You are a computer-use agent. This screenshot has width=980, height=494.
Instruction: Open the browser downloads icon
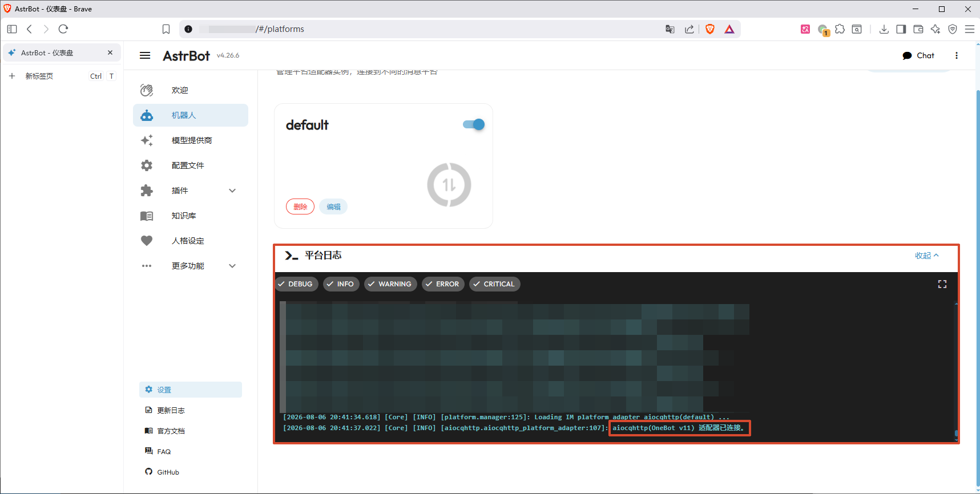[x=884, y=29]
